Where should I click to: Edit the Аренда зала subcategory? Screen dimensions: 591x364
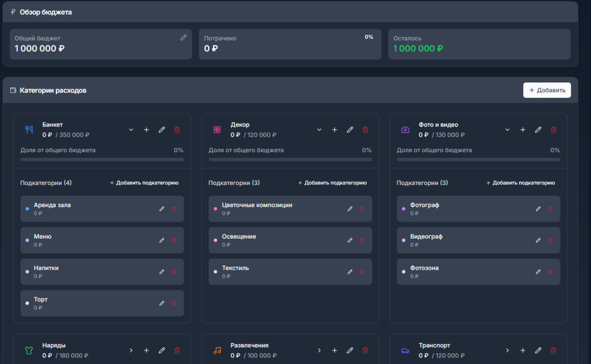pyautogui.click(x=162, y=209)
